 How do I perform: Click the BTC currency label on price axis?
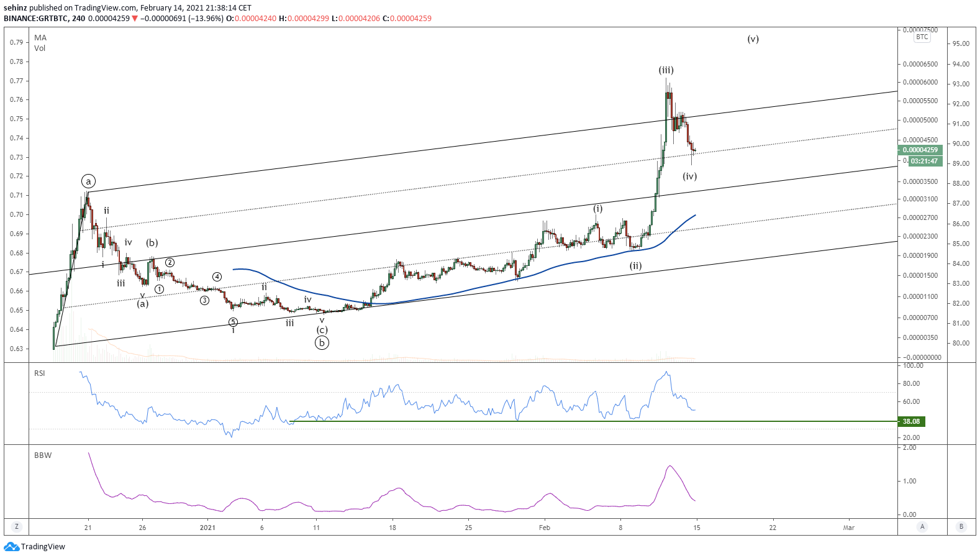(922, 37)
